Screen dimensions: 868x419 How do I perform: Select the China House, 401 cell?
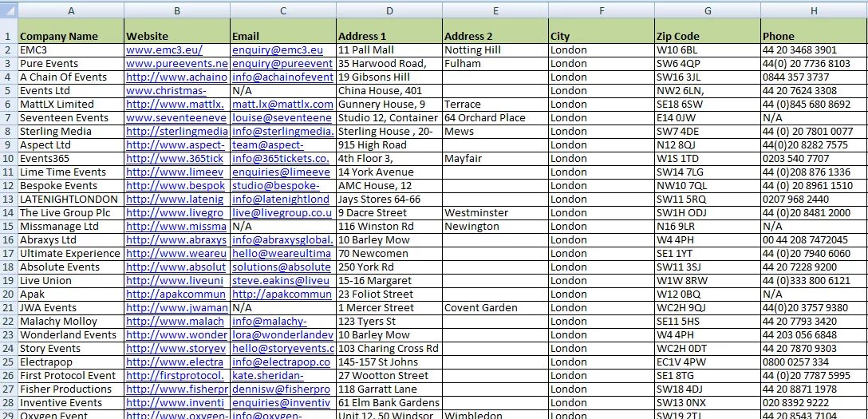389,91
